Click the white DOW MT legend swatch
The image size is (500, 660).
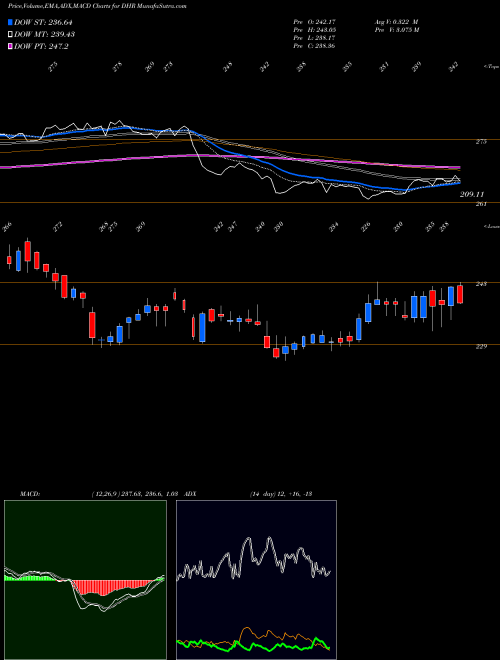click(10, 34)
